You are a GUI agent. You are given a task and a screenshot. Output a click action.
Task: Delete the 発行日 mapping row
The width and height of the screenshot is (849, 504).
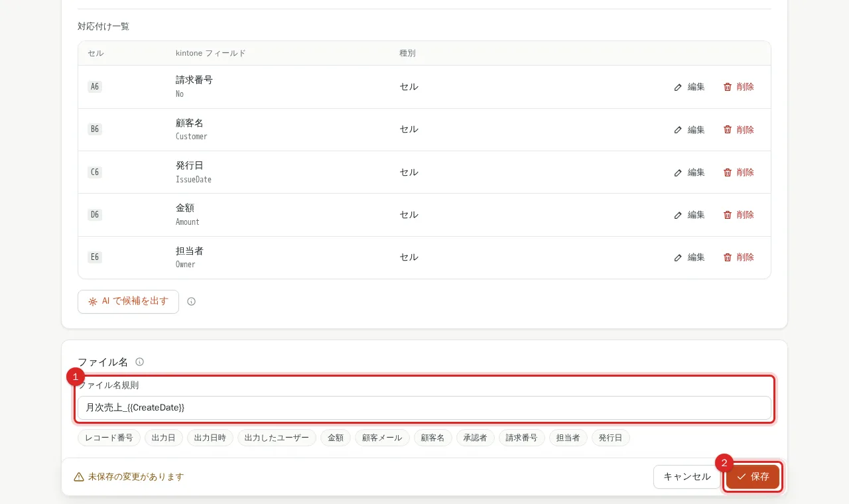(x=738, y=172)
